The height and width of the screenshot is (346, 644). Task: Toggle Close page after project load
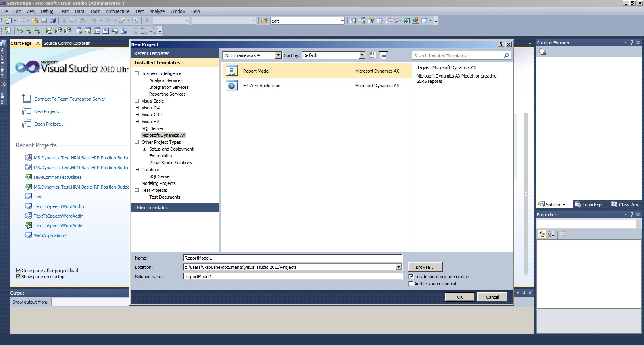tap(18, 270)
